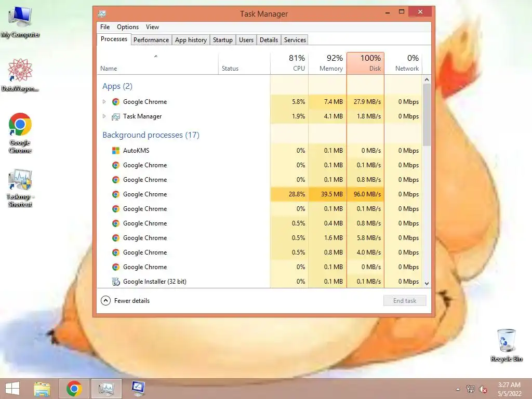532x399 pixels.
Task: Click the 96.0 MB/s disk value
Action: [367, 194]
